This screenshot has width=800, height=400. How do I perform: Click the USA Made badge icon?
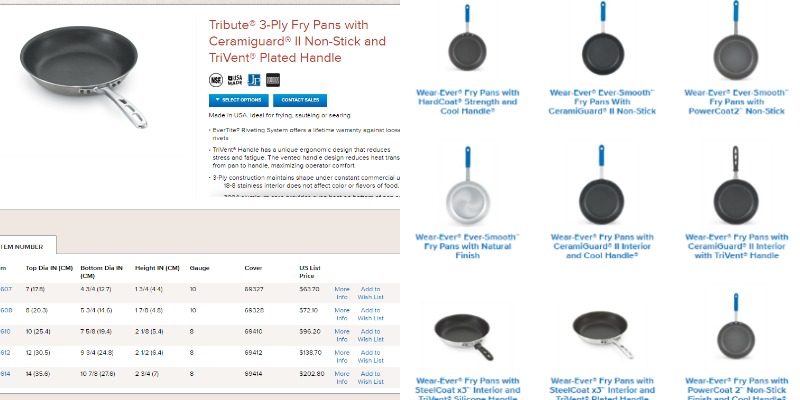tap(235, 80)
